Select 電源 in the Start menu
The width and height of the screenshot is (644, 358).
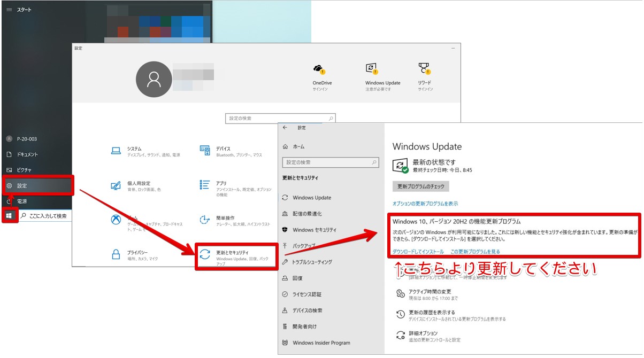tap(17, 201)
